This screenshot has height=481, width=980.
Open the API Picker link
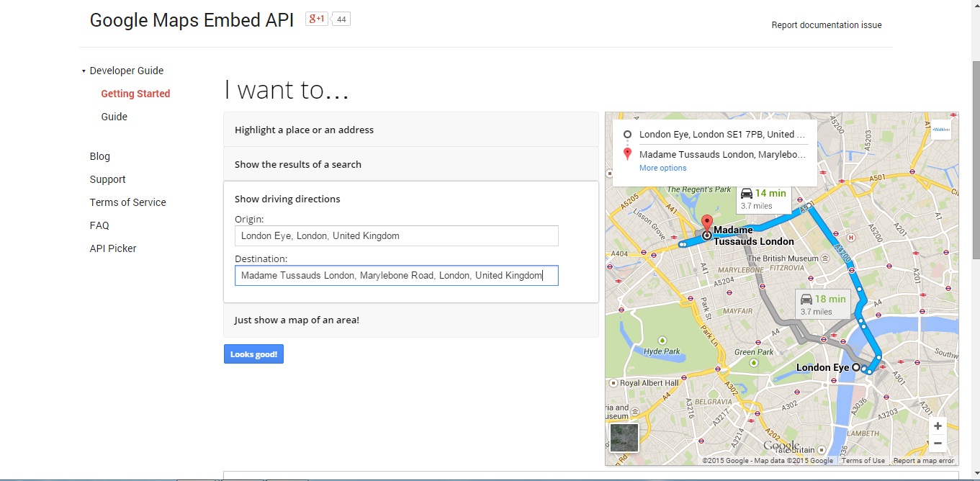tap(113, 248)
